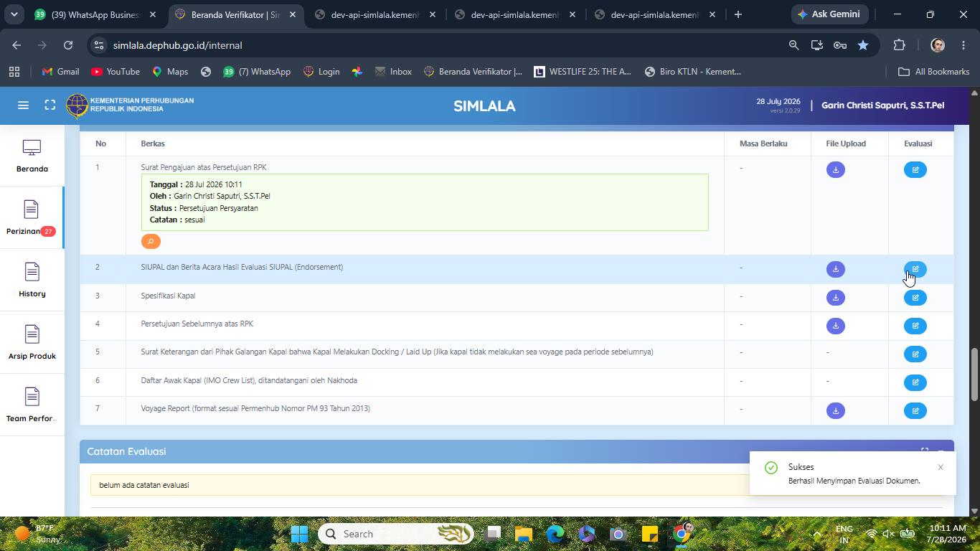Evaluate Voyage Report document
Image resolution: width=980 pixels, height=551 pixels.
click(x=915, y=411)
